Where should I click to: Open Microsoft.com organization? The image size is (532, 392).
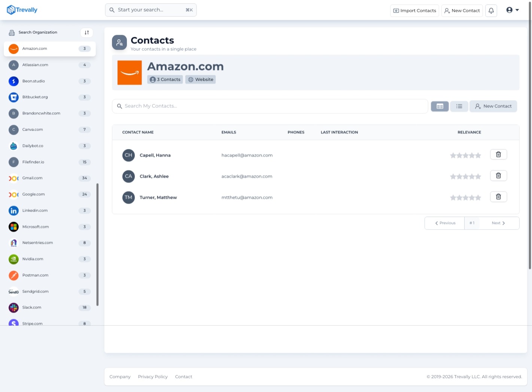point(50,227)
